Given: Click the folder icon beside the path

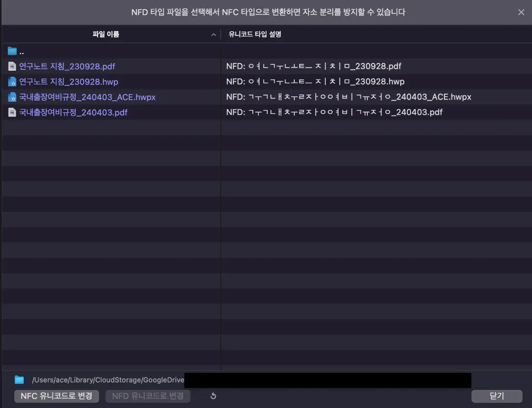Looking at the screenshot, I should pos(19,380).
